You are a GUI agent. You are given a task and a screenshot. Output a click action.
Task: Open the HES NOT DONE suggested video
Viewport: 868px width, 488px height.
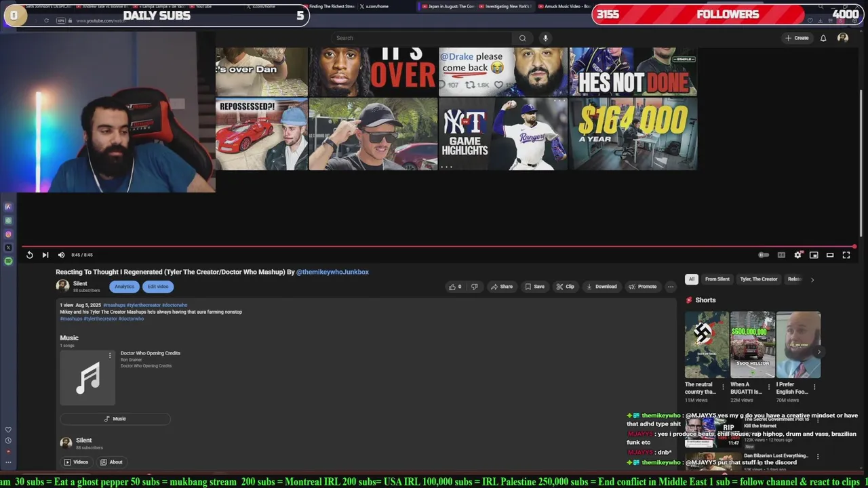(x=633, y=72)
